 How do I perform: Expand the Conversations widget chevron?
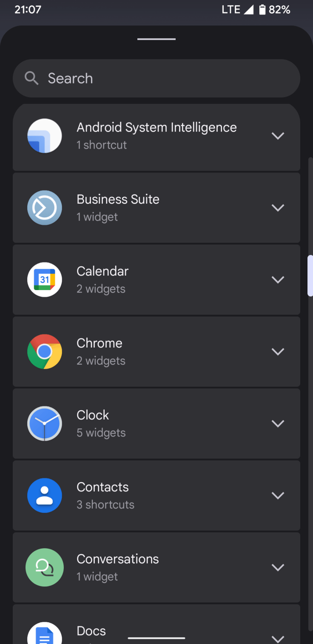pos(278,567)
